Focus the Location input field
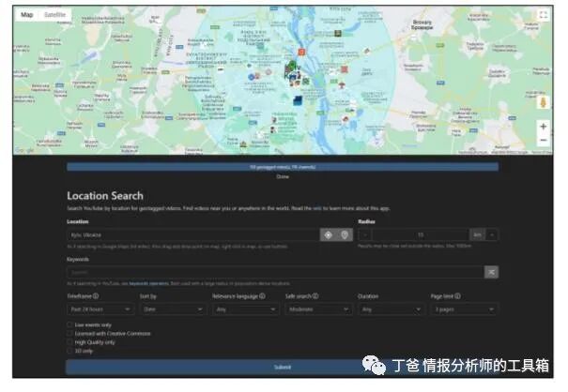This screenshot has width=568, height=392. [193, 234]
